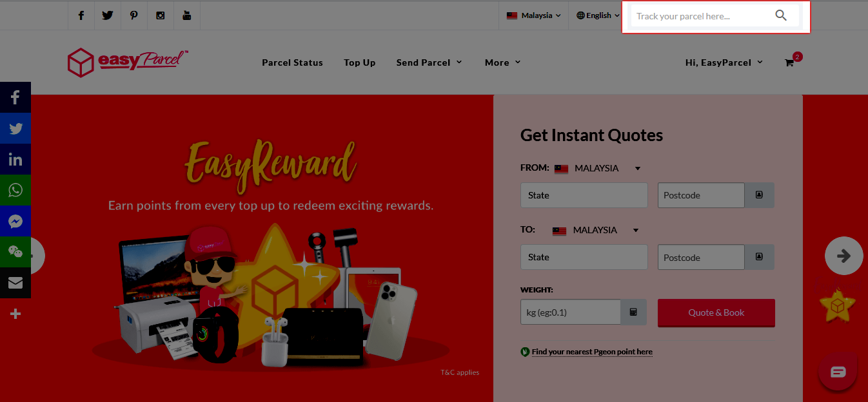Image resolution: width=868 pixels, height=402 pixels.
Task: Click the destination State input field
Action: 584,257
